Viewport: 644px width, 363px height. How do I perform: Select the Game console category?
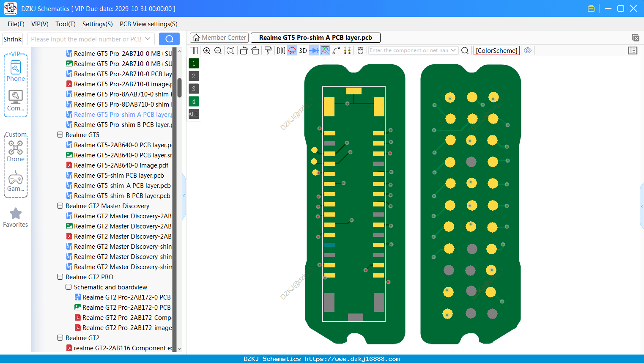16,181
